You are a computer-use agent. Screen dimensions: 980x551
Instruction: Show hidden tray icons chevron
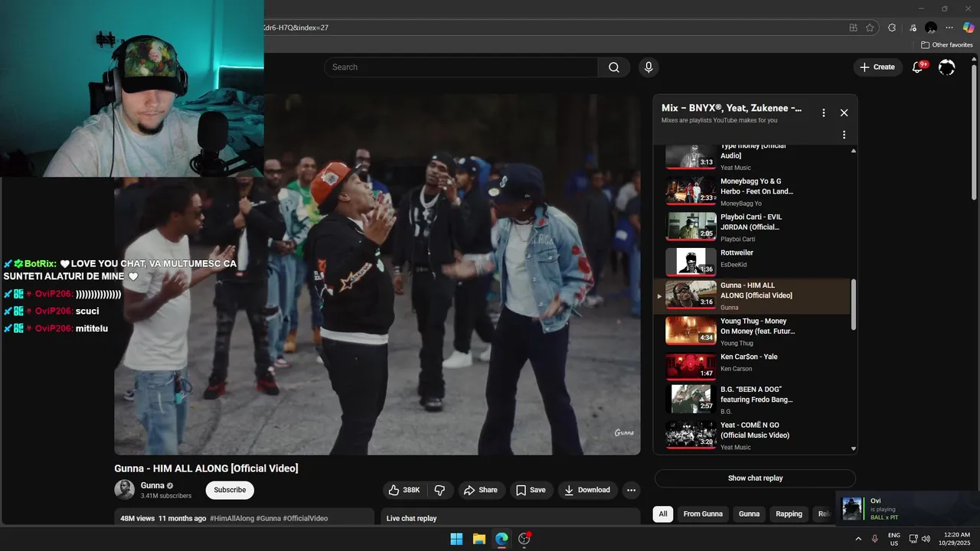click(857, 539)
